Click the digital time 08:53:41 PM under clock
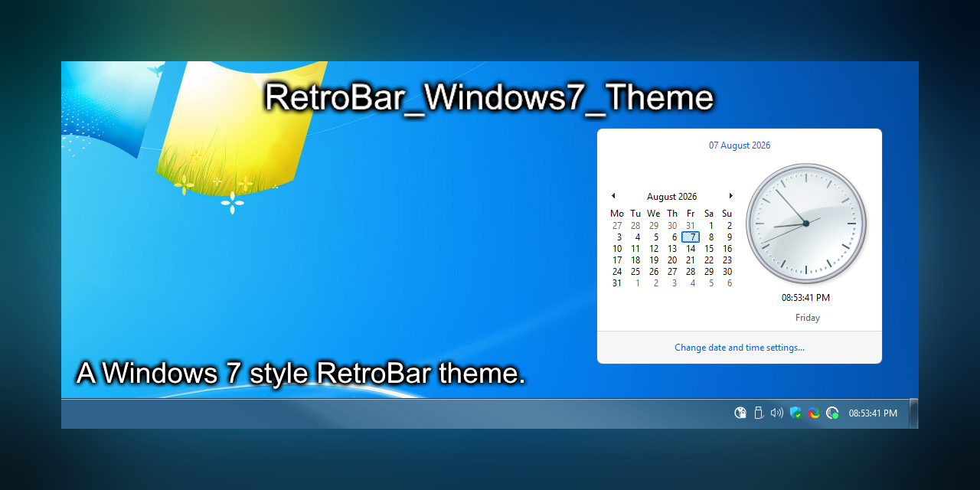This screenshot has width=980, height=490. click(x=805, y=298)
